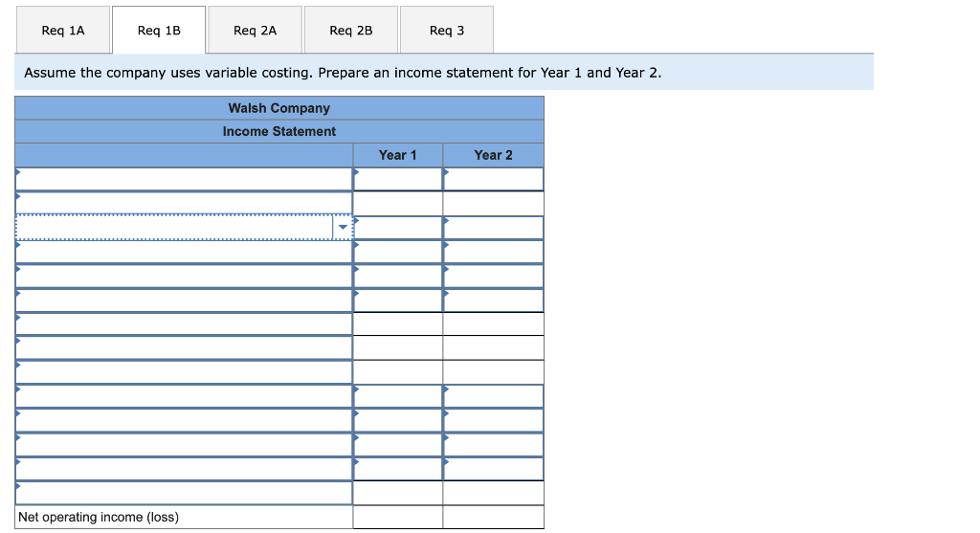This screenshot has width=980, height=533.
Task: Click the Net operating income (loss) label
Action: click(x=99, y=518)
